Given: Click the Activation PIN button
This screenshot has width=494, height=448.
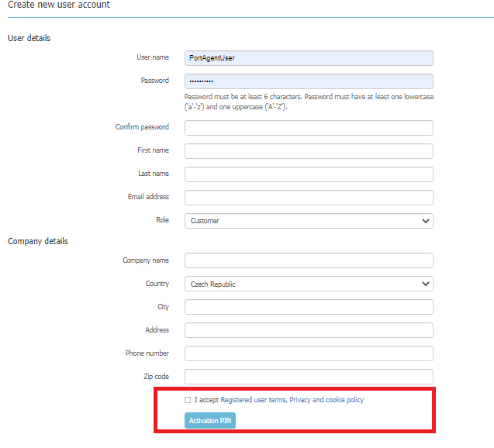Looking at the screenshot, I should (x=210, y=420).
